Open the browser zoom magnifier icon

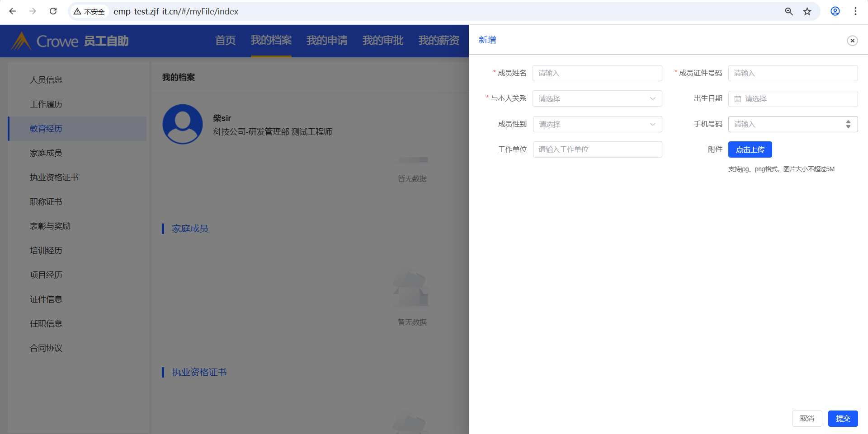(x=789, y=11)
